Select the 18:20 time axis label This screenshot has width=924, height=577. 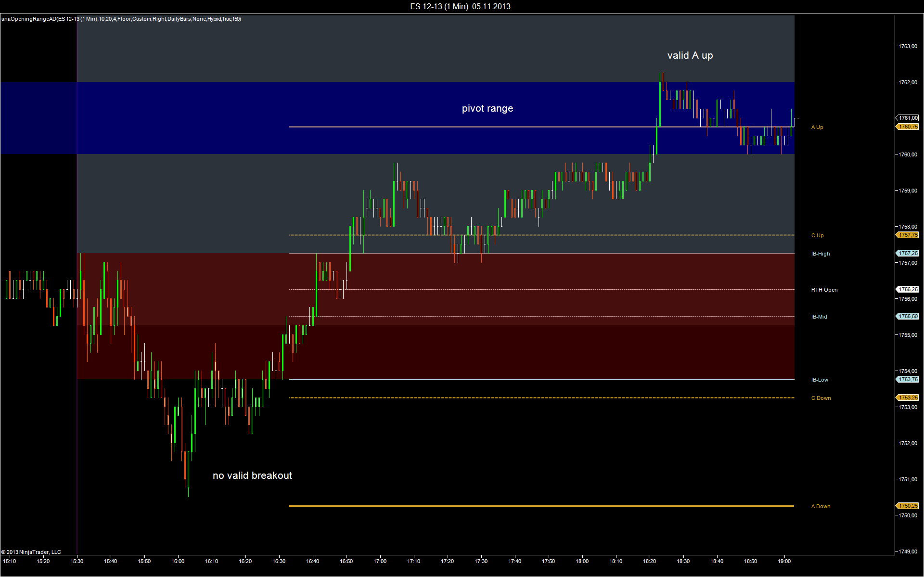tap(650, 561)
